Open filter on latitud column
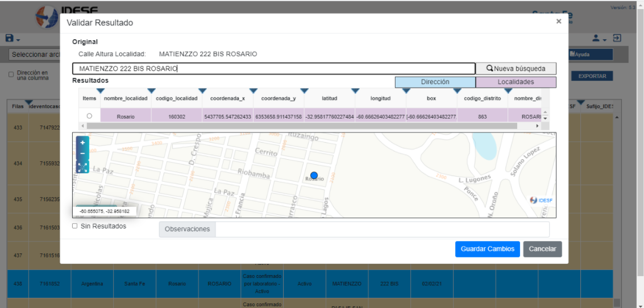The image size is (644, 308). click(x=355, y=90)
